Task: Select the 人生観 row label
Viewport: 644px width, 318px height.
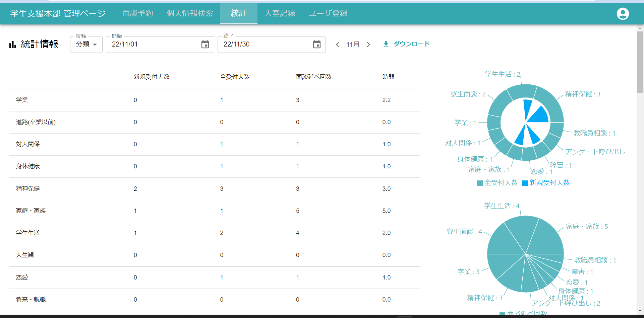Action: [25, 255]
